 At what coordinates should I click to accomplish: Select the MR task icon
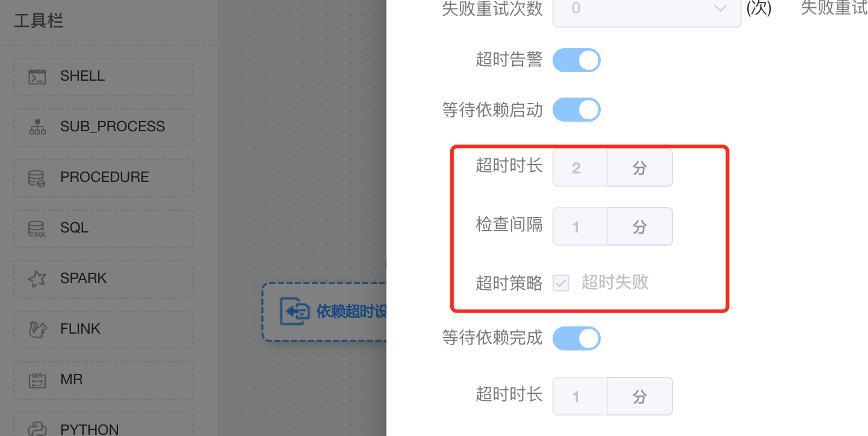pos(37,380)
